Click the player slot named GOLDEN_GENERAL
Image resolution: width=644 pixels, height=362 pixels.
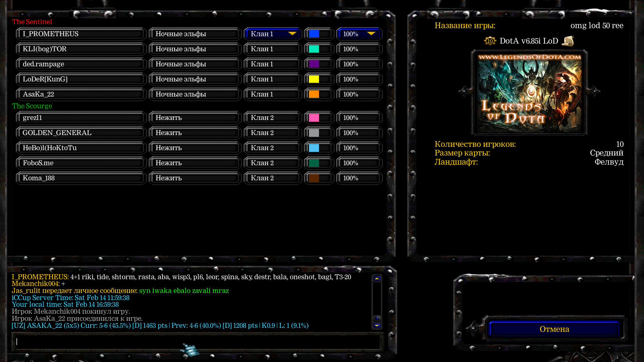pyautogui.click(x=81, y=133)
